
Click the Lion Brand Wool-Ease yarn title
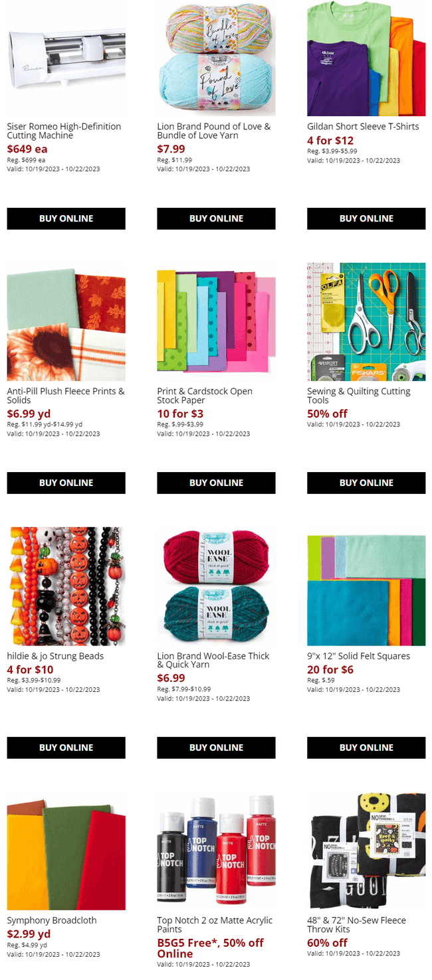(213, 660)
